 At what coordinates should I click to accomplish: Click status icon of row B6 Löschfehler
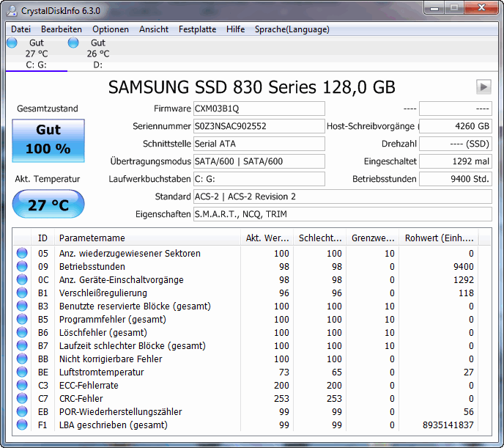pos(22,332)
